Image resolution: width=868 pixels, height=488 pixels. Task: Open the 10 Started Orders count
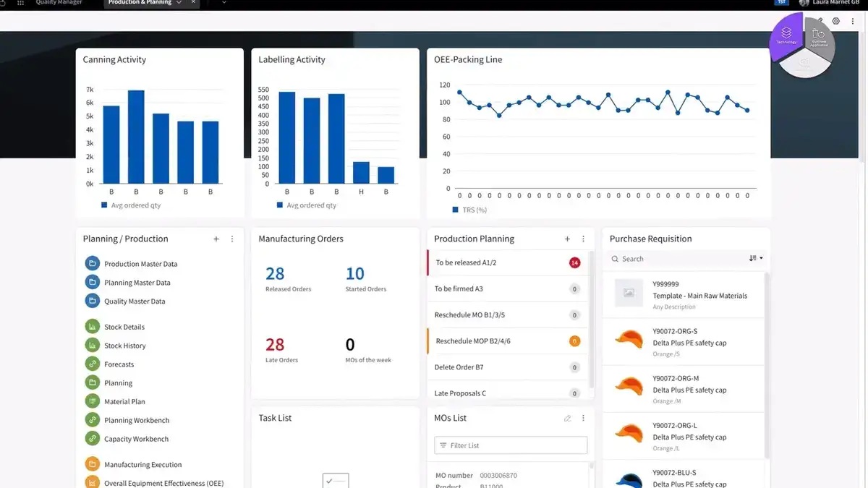355,274
